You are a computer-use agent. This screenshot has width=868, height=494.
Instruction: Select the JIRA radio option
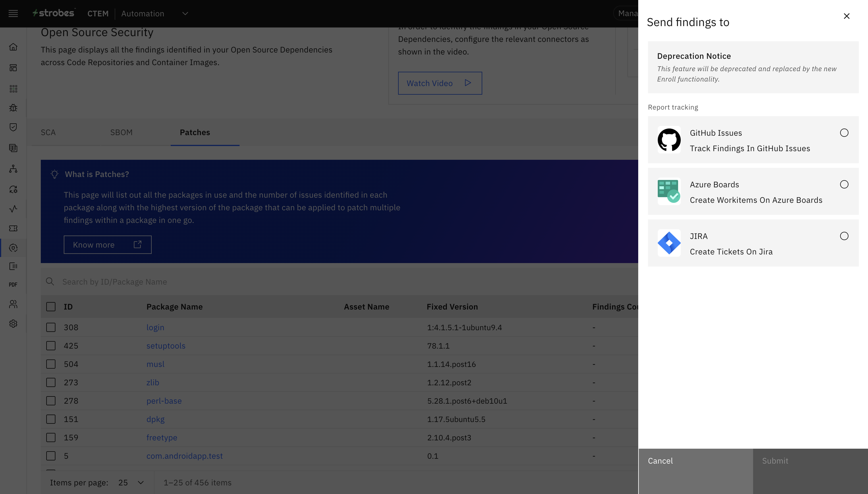[x=844, y=236]
